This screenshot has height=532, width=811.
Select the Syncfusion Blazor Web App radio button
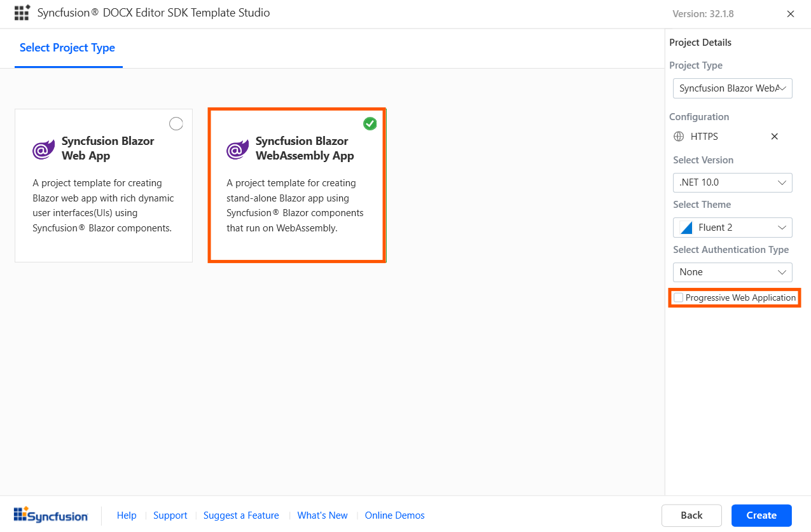[x=176, y=124]
